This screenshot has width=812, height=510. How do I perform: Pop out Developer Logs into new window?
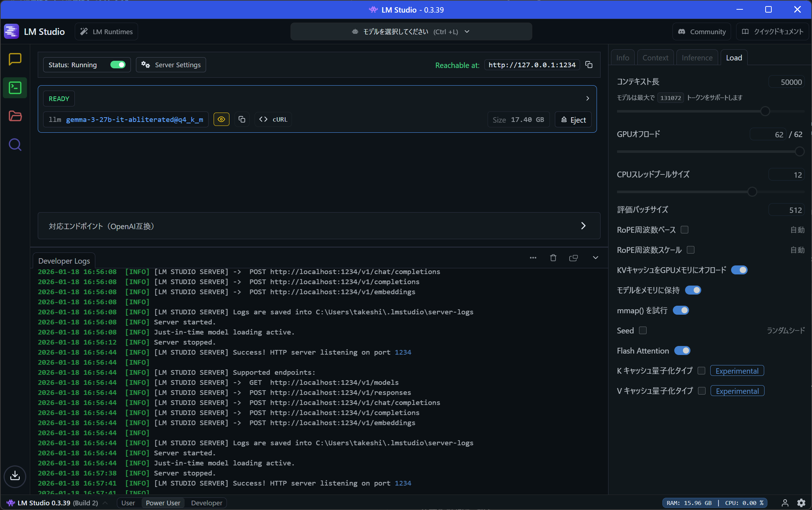pyautogui.click(x=574, y=258)
